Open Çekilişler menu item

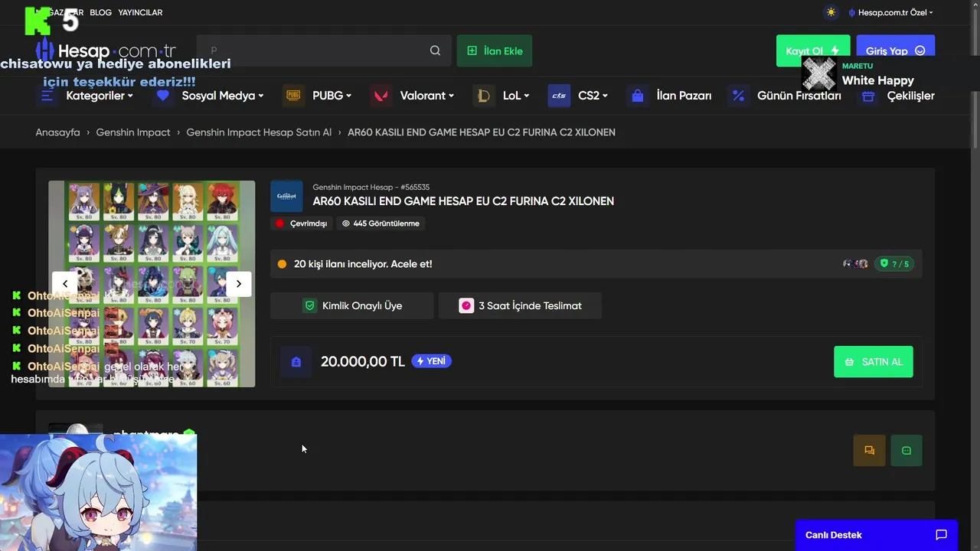tap(910, 96)
